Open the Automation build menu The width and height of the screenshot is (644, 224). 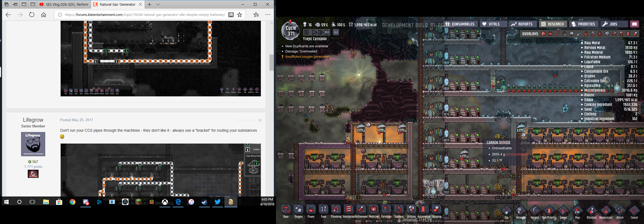coord(424,211)
